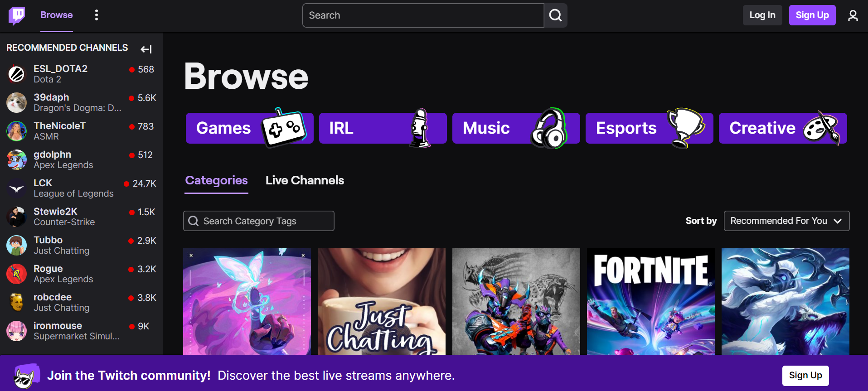Click robcdee channel avatar

(x=17, y=302)
